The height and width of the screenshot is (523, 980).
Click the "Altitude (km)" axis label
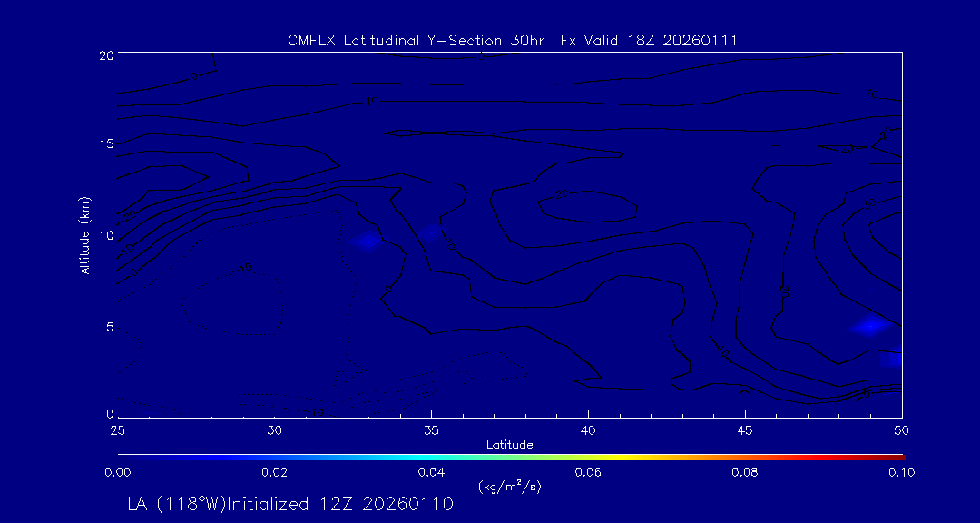click(x=85, y=234)
